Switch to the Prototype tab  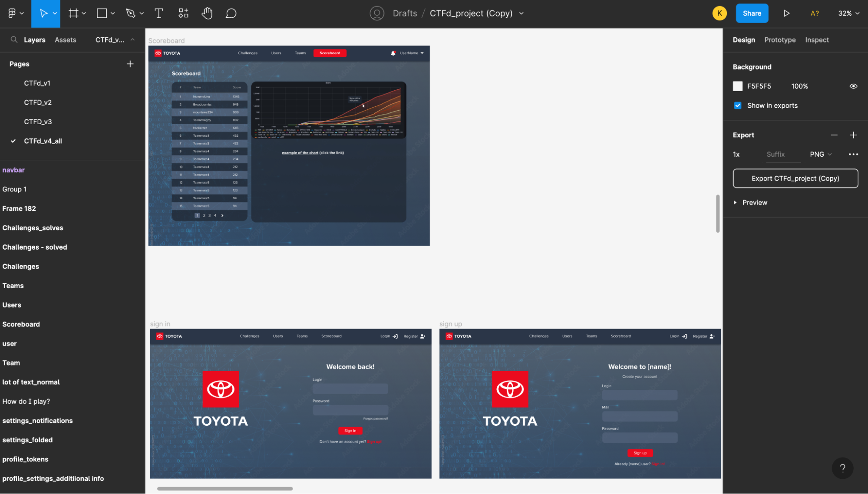pos(780,40)
